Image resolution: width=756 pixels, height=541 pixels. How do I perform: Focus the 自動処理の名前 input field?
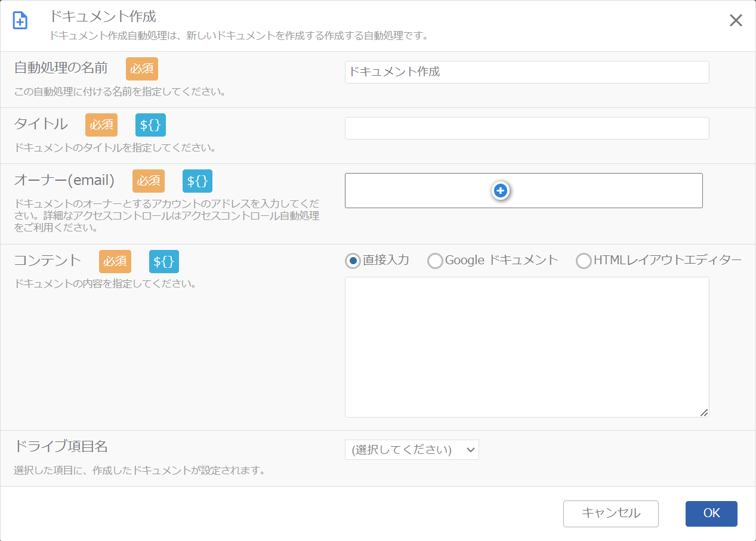(x=527, y=72)
